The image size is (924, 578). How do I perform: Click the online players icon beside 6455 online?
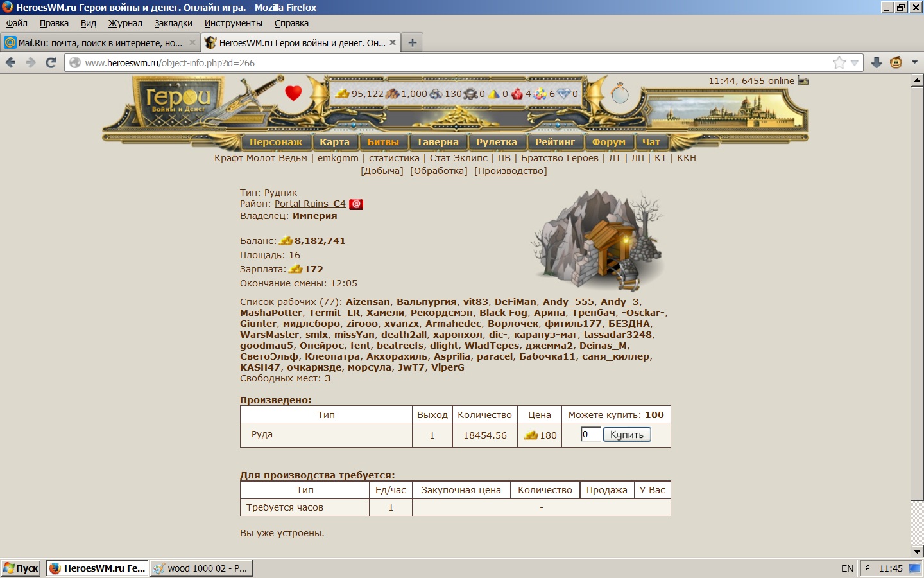click(x=803, y=81)
